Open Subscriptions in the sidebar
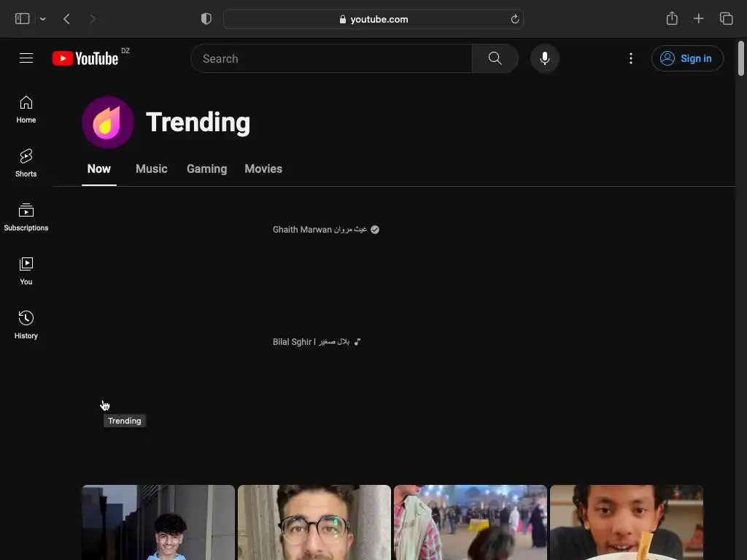This screenshot has width=747, height=560. click(26, 217)
